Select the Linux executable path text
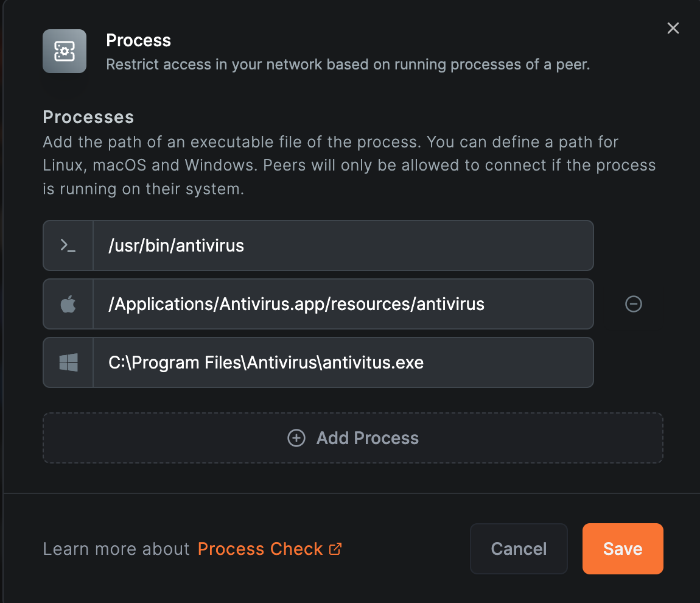 point(175,245)
